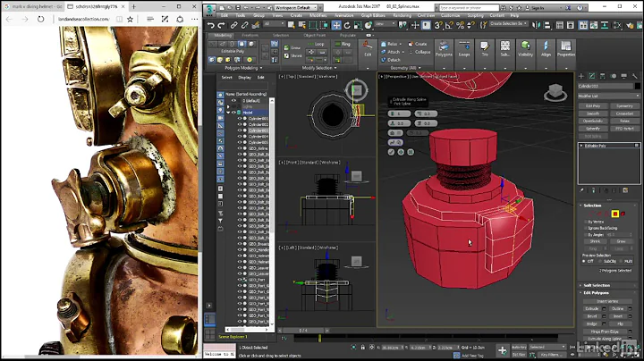
Task: Open the selection filter All dropdown
Action: 274,24
